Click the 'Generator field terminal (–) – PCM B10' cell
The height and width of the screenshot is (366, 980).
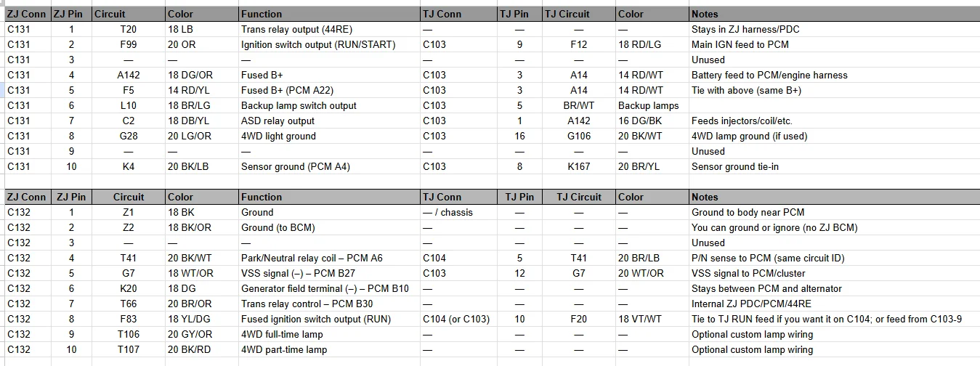(329, 288)
